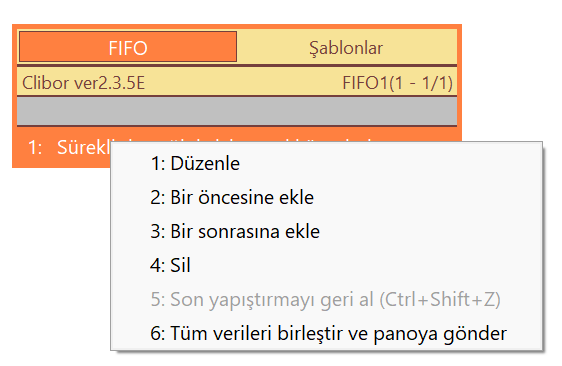The image size is (562, 366).
Task: Click the grey search field below the header
Action: click(237, 111)
